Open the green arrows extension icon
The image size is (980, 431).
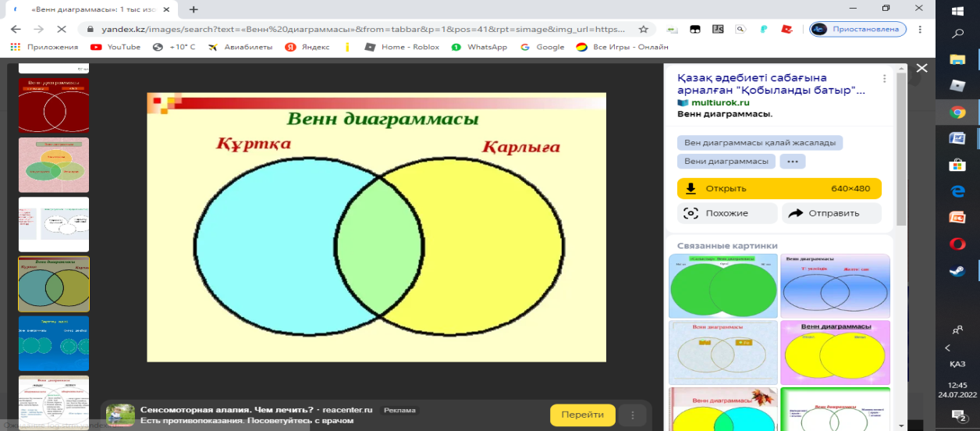tap(673, 29)
